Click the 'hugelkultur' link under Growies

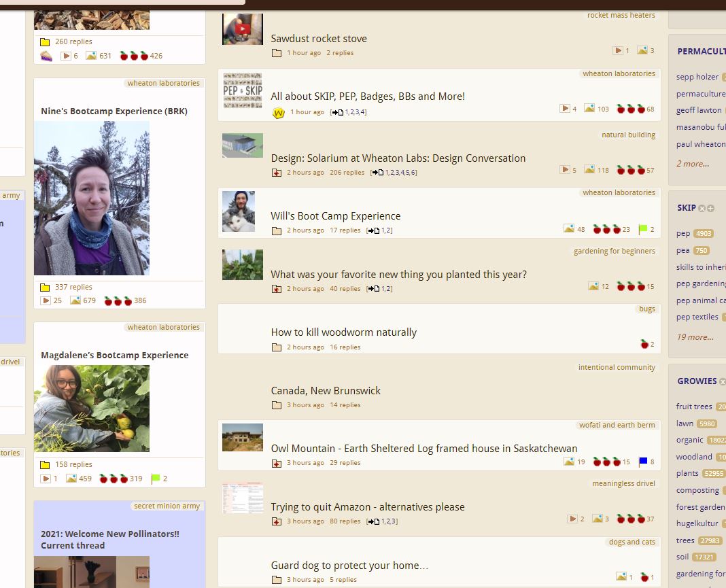click(697, 523)
